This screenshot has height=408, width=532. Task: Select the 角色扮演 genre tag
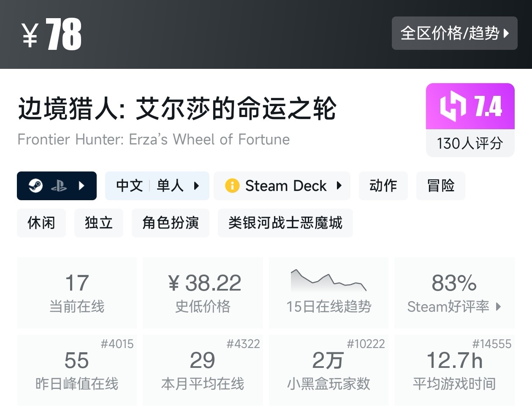click(170, 223)
